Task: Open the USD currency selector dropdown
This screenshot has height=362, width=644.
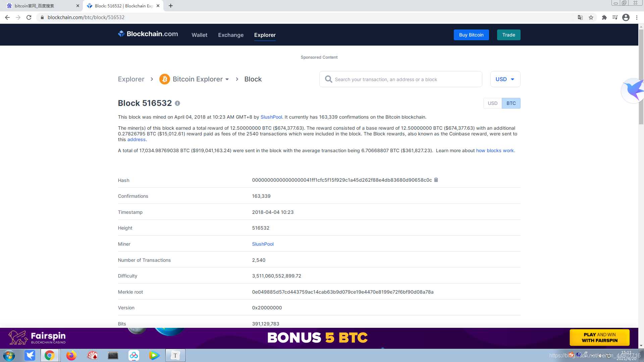Action: tap(505, 79)
